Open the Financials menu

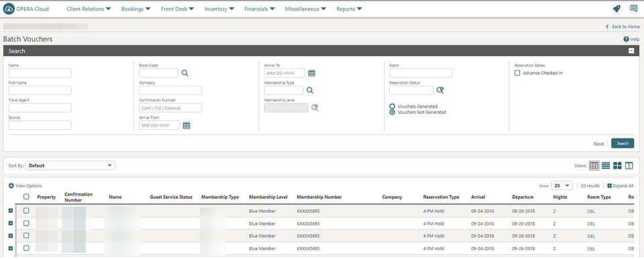tap(259, 9)
